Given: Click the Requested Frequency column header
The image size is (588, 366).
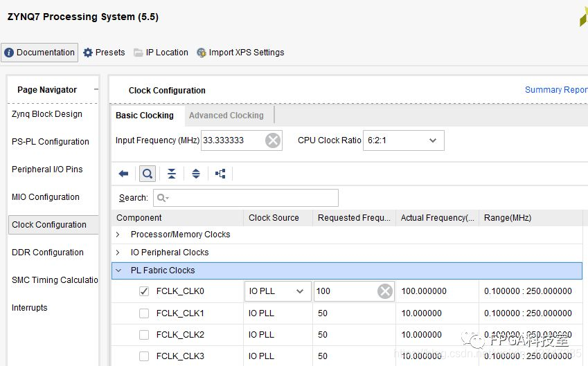Looking at the screenshot, I should click(x=354, y=218).
